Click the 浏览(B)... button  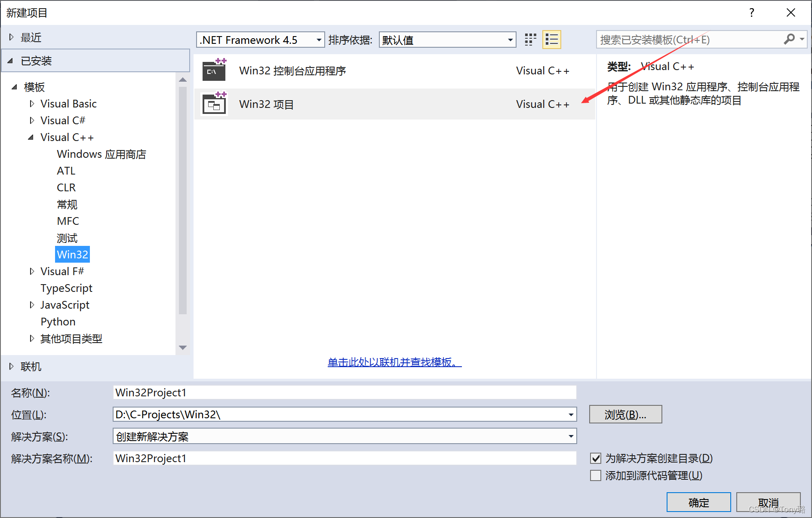[x=625, y=414]
